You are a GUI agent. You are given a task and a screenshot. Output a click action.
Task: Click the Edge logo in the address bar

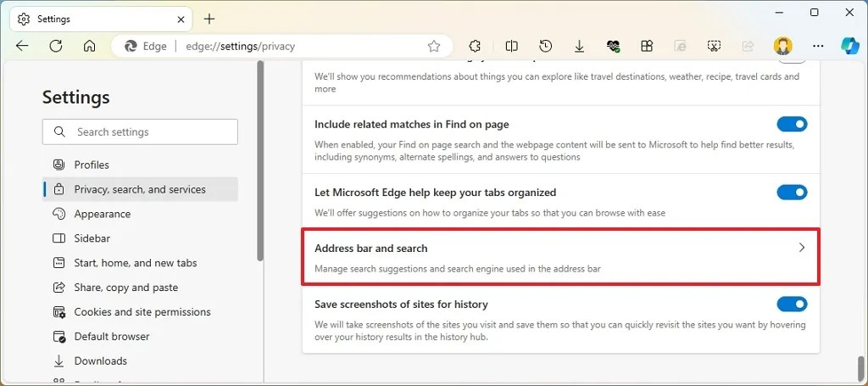click(131, 47)
